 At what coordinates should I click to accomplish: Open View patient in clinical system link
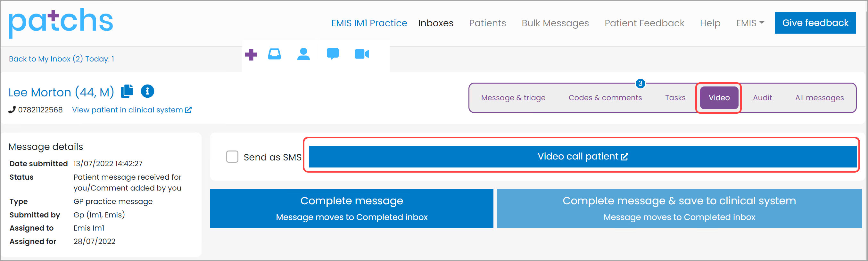(132, 110)
